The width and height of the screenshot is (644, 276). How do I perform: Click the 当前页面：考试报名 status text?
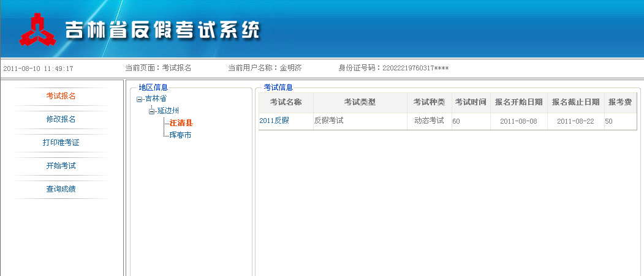point(158,68)
